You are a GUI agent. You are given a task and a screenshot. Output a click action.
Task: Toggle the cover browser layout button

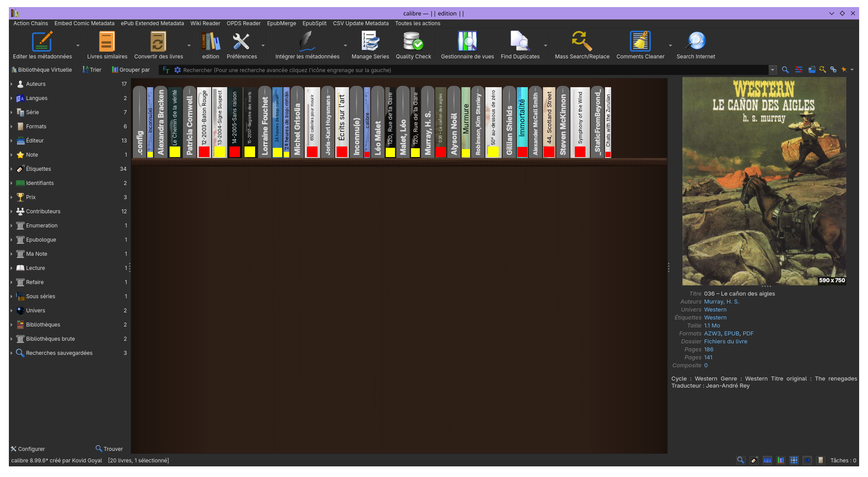tap(767, 460)
